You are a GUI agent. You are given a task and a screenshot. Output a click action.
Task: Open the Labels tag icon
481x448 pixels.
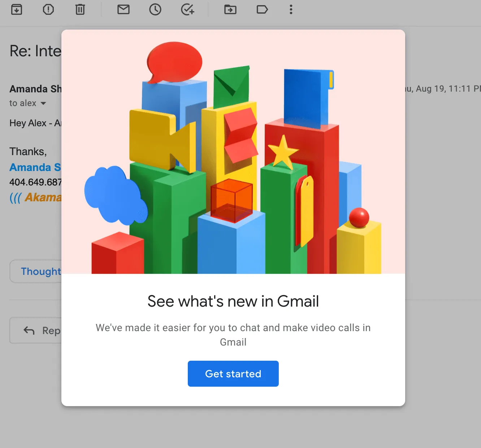tap(262, 9)
